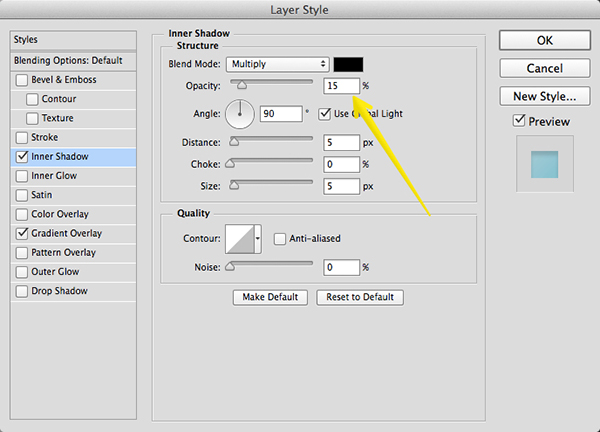
Task: Click the Opacity slider handle
Action: tap(241, 87)
